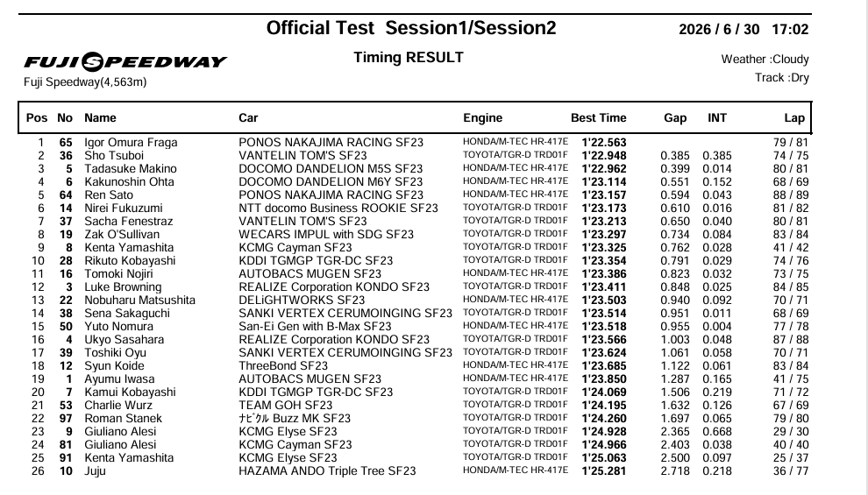Click the Official Test Session1/Session2 title

[410, 28]
